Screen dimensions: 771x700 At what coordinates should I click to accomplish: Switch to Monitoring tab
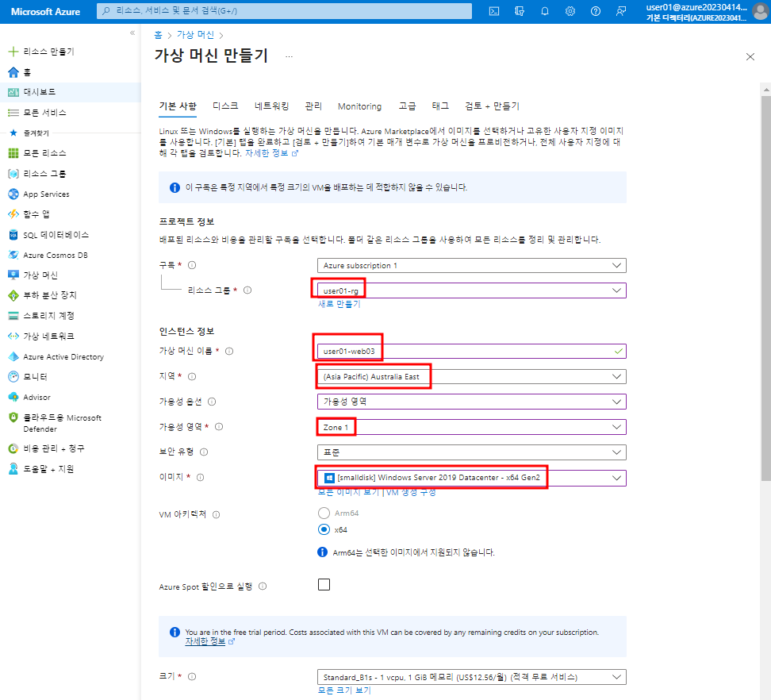pyautogui.click(x=359, y=106)
